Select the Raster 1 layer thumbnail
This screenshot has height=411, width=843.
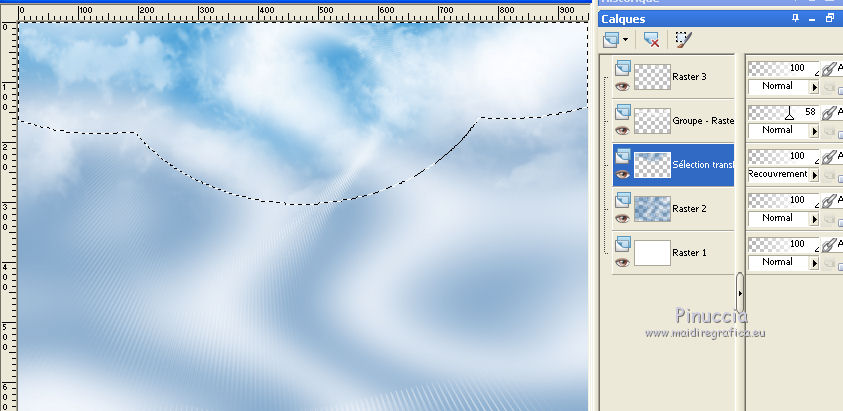tap(653, 253)
